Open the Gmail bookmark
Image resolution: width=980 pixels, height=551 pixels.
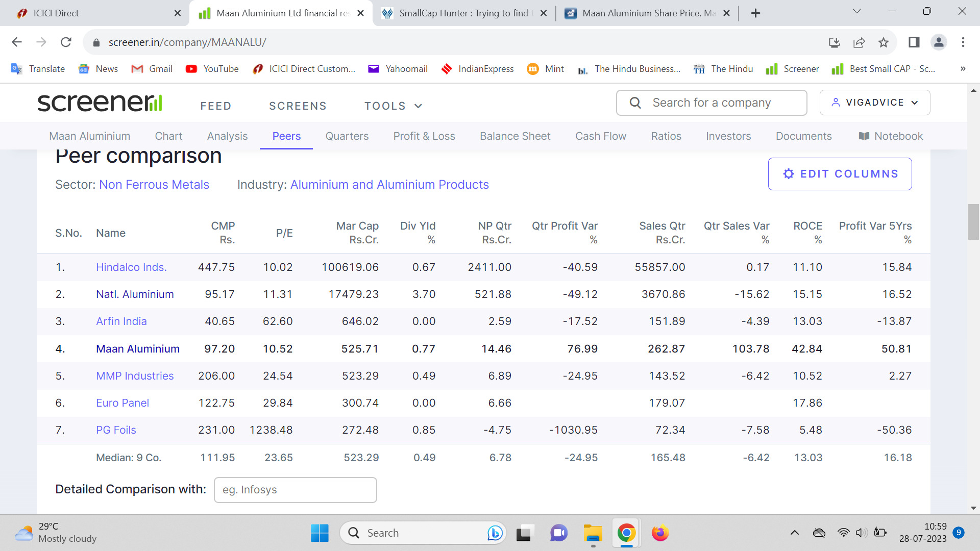152,69
